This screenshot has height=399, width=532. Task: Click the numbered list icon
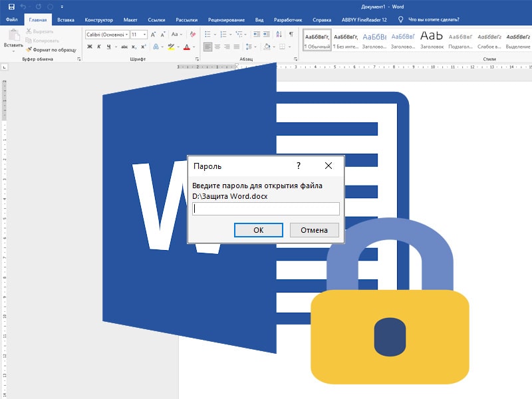coord(223,35)
